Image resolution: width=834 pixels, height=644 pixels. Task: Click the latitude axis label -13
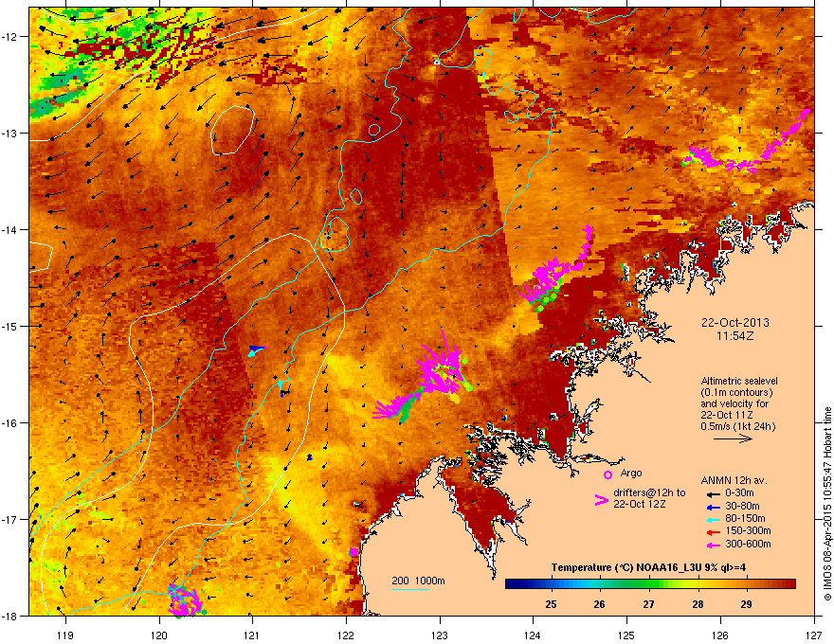coord(9,134)
